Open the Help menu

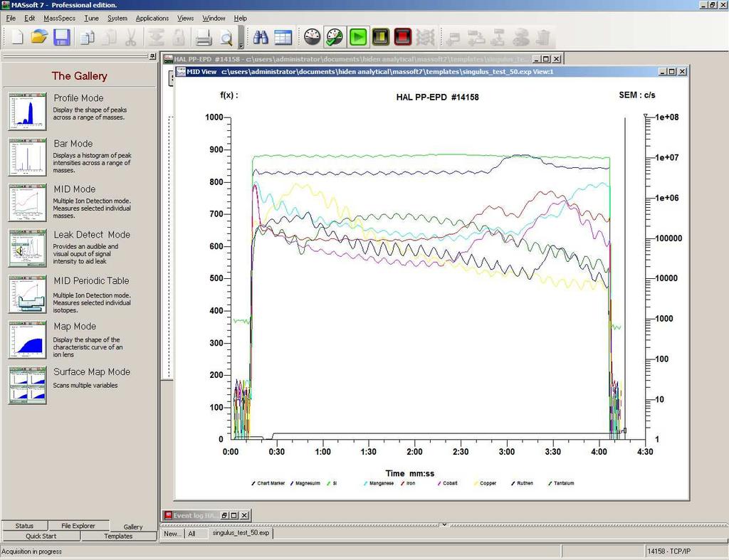point(240,18)
